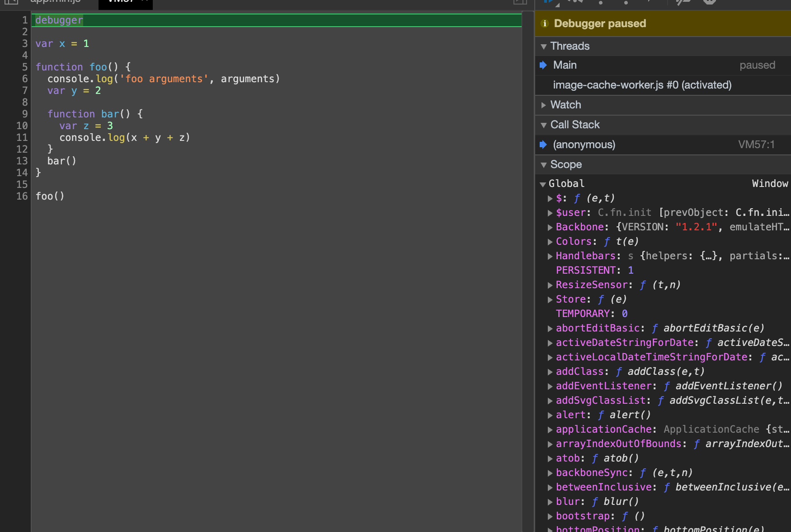
Task: Click the show navigator icon at top-left
Action: tap(11, 2)
